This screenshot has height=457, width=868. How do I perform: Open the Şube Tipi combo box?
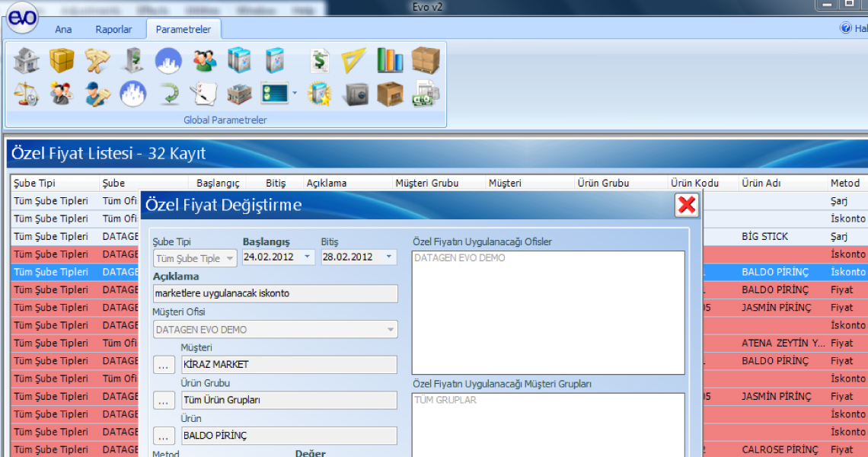click(x=195, y=258)
